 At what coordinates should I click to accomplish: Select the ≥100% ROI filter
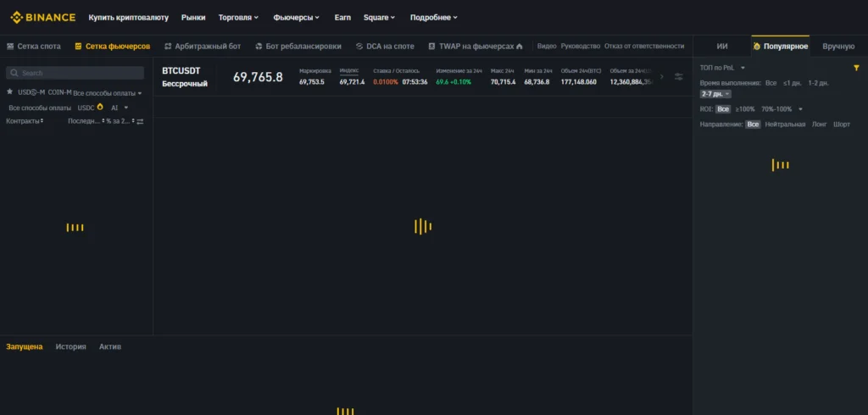(744, 109)
